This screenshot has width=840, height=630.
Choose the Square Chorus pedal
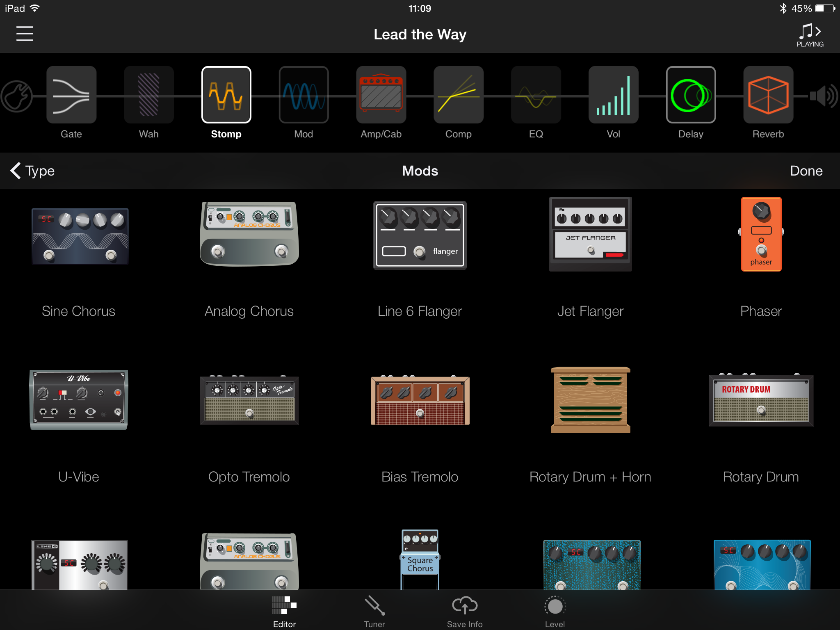click(420, 559)
